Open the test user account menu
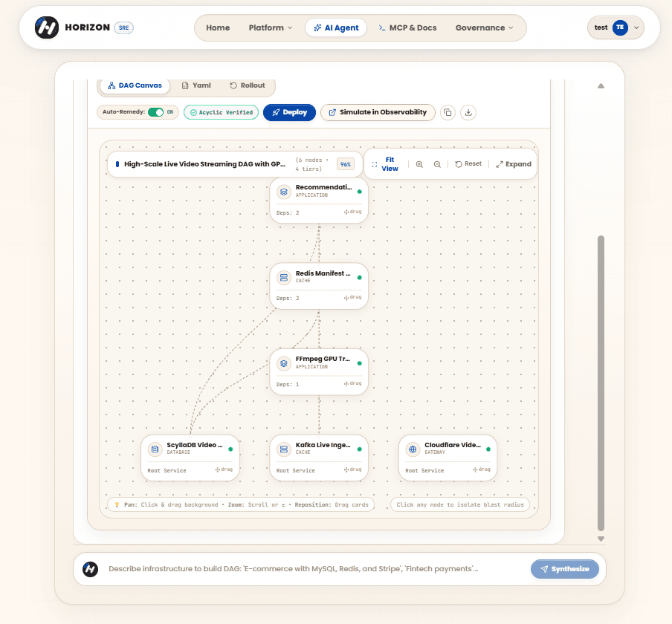The width and height of the screenshot is (672, 624). coord(616,27)
